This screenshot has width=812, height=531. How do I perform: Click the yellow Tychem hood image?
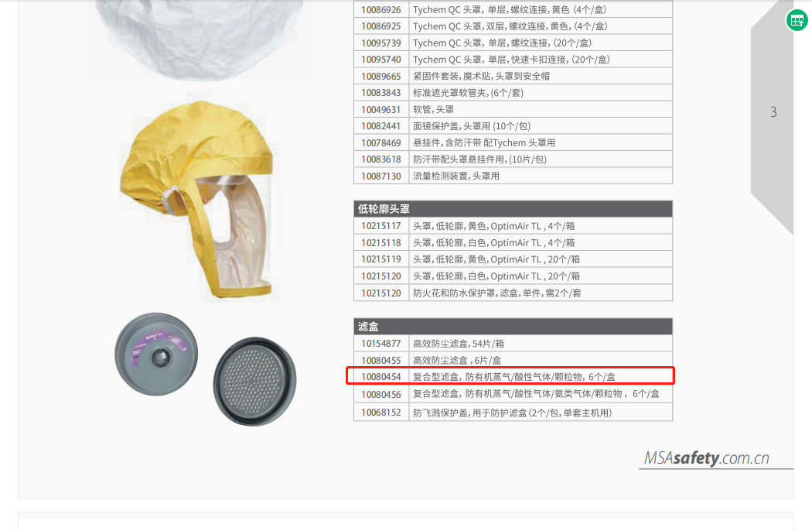197,200
